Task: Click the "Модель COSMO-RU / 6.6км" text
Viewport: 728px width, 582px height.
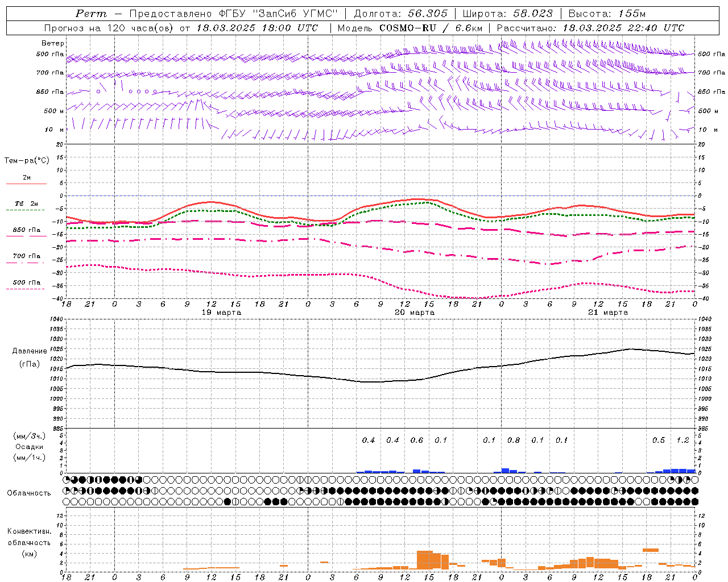Action: pos(409,28)
